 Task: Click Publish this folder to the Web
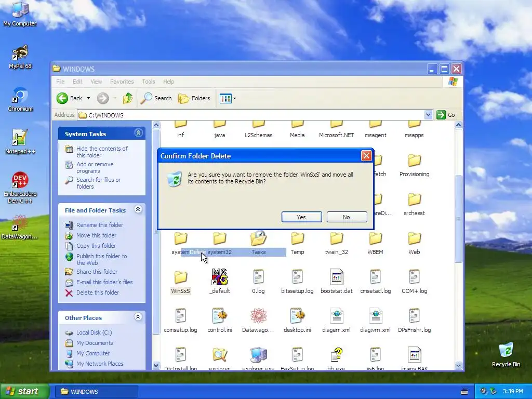click(x=101, y=259)
